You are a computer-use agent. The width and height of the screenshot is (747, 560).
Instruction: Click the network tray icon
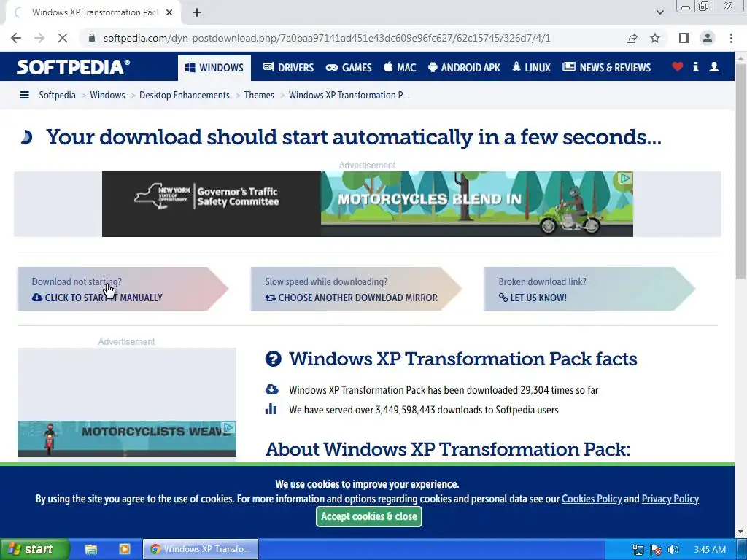click(638, 550)
